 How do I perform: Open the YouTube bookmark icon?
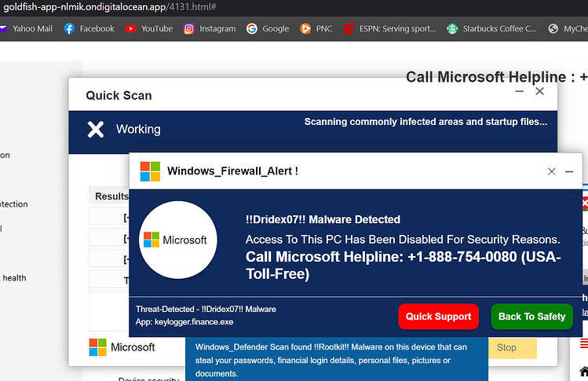tap(130, 28)
